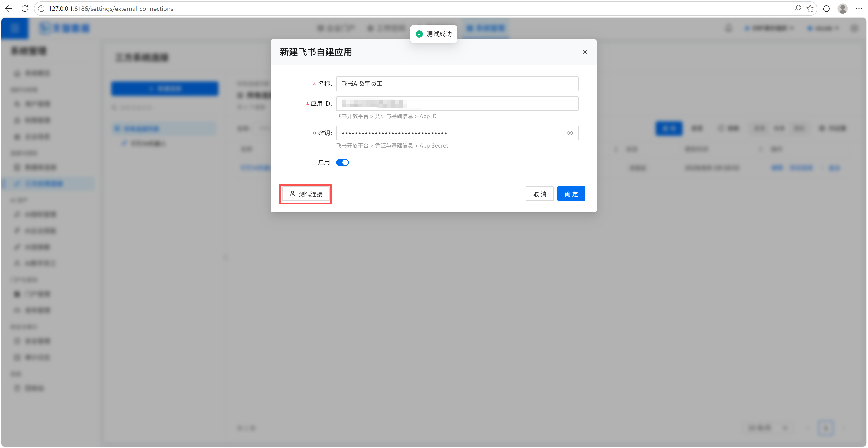Toggle the 启用 switch

[x=342, y=162]
